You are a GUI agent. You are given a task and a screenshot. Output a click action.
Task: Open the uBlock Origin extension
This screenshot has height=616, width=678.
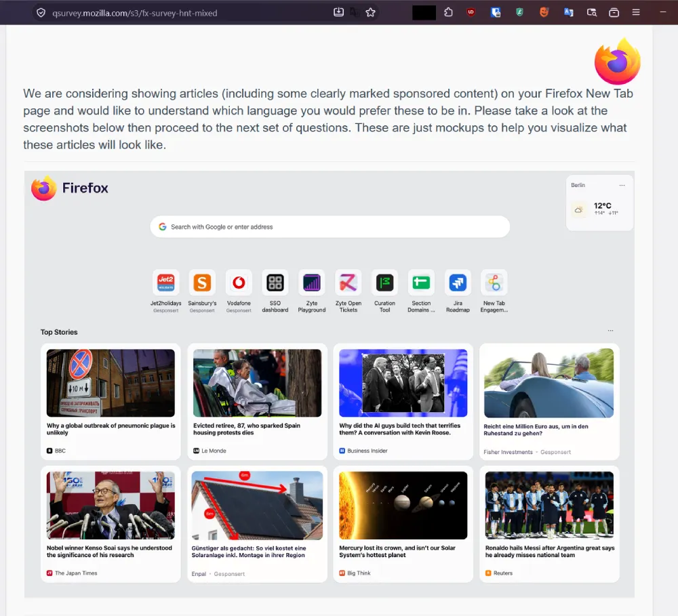(x=471, y=12)
